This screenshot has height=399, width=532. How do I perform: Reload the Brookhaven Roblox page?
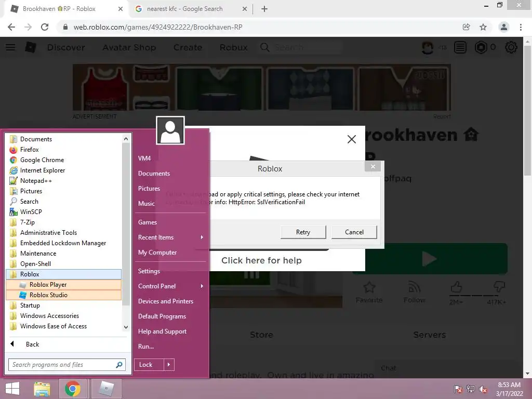[45, 27]
